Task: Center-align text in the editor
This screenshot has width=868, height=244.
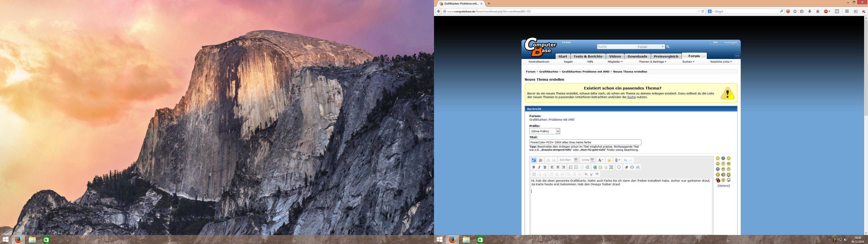Action: (558, 167)
